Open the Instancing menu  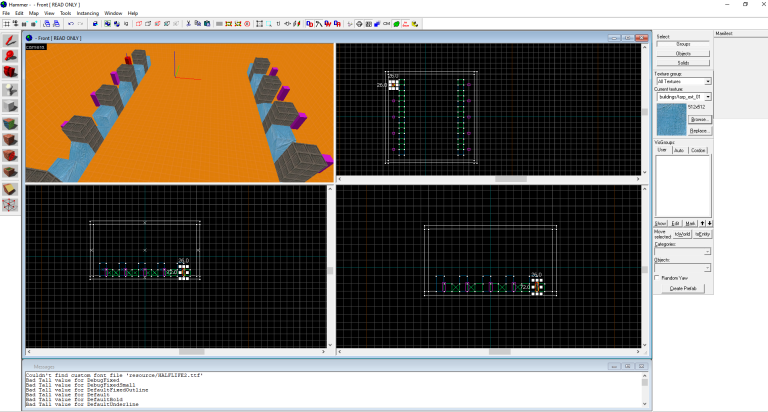point(88,13)
